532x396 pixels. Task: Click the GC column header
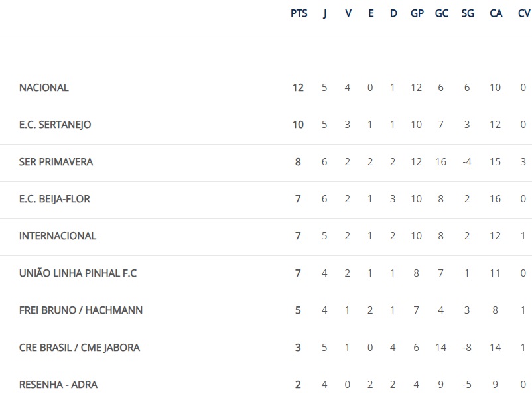[x=441, y=13]
